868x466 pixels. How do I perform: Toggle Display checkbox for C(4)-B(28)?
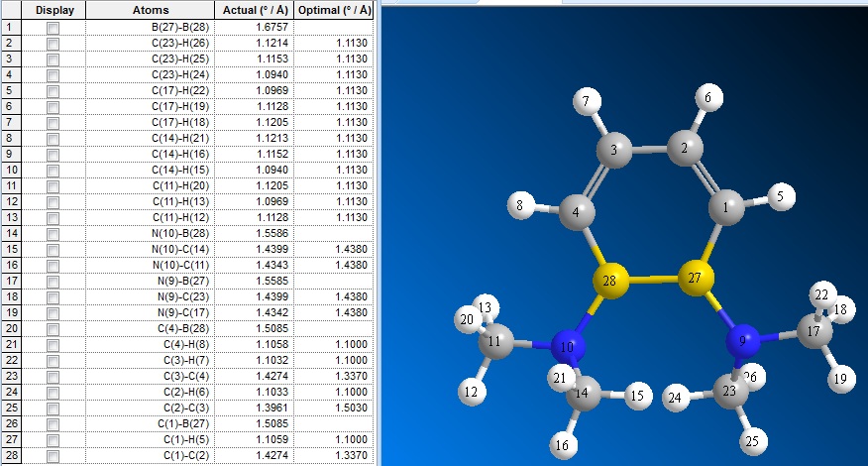54,329
